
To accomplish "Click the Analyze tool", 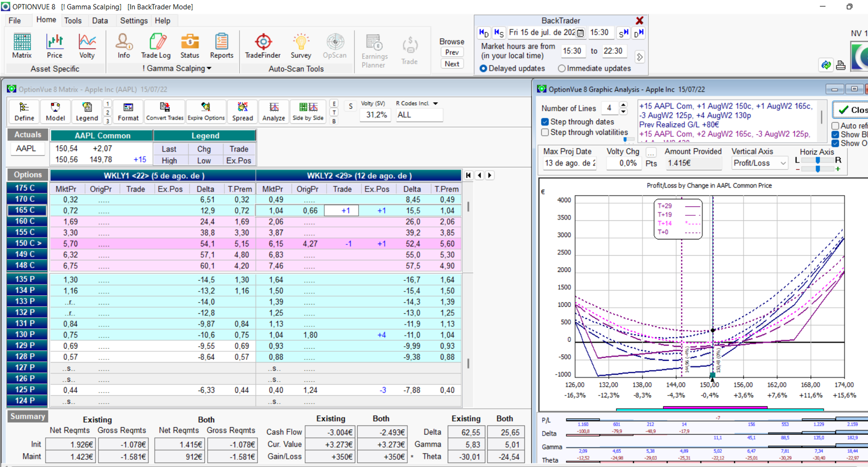I will 273,111.
